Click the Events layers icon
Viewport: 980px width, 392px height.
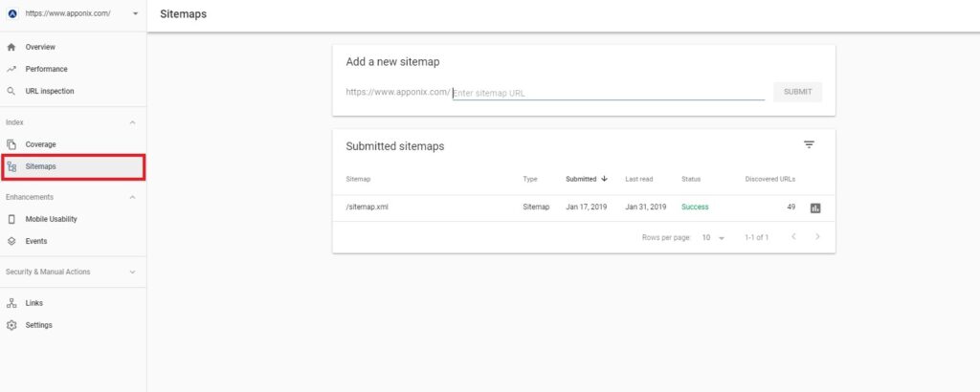click(11, 241)
